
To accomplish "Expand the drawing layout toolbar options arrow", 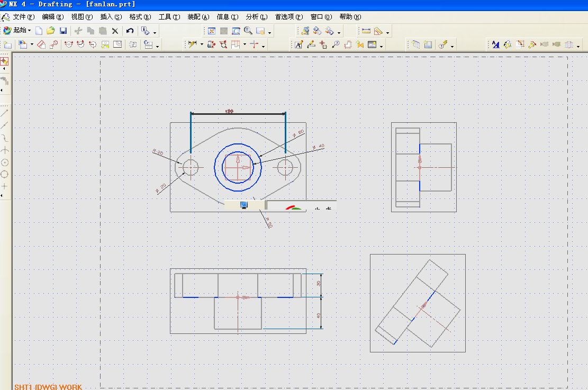I will [158, 47].
